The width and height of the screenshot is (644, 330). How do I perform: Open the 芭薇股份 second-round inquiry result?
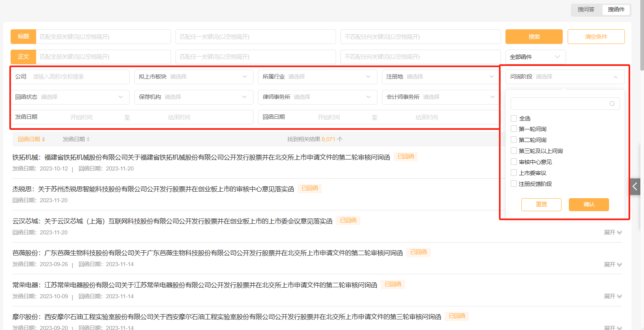pos(208,253)
